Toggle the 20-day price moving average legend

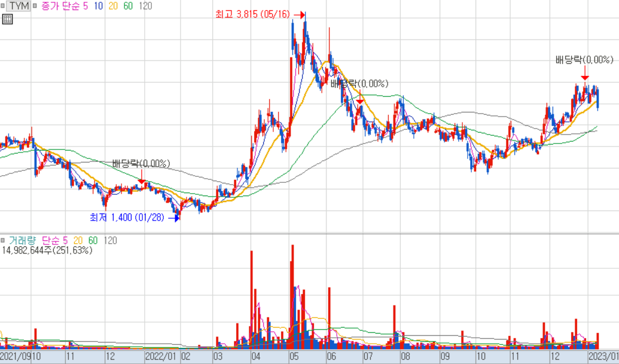click(x=113, y=6)
